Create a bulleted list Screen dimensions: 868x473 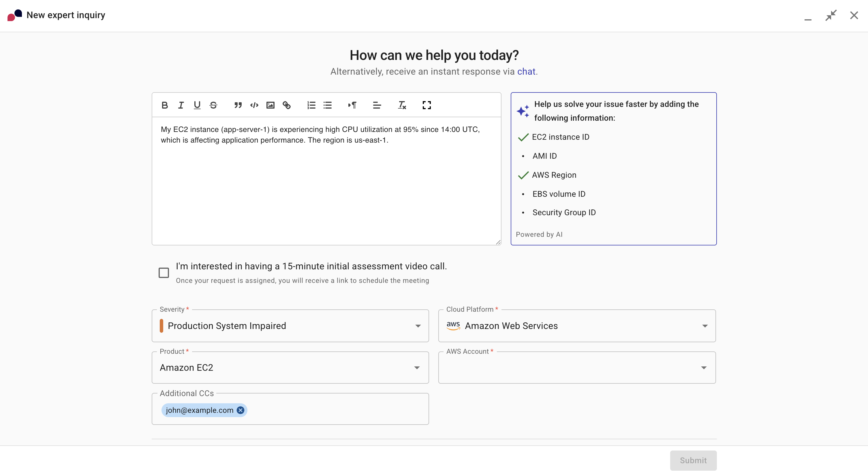[x=328, y=105]
